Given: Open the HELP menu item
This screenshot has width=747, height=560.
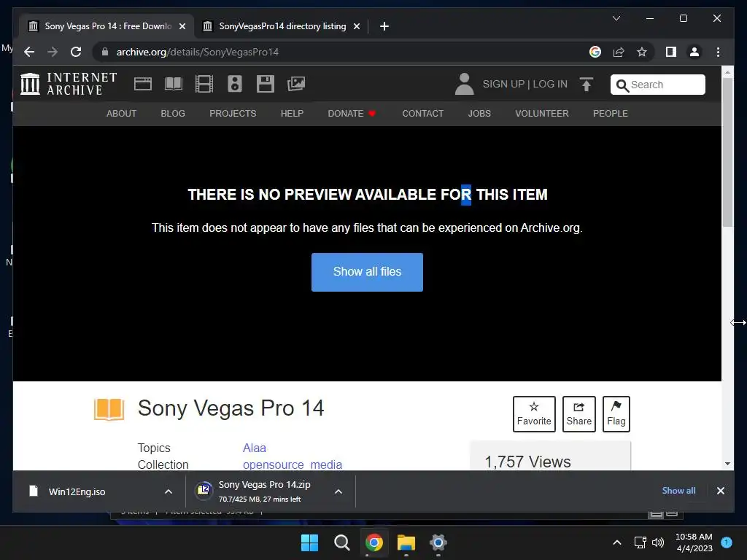Looking at the screenshot, I should point(292,113).
